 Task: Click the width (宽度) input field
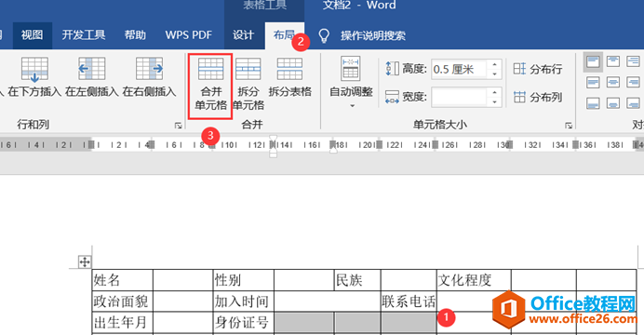(x=459, y=98)
